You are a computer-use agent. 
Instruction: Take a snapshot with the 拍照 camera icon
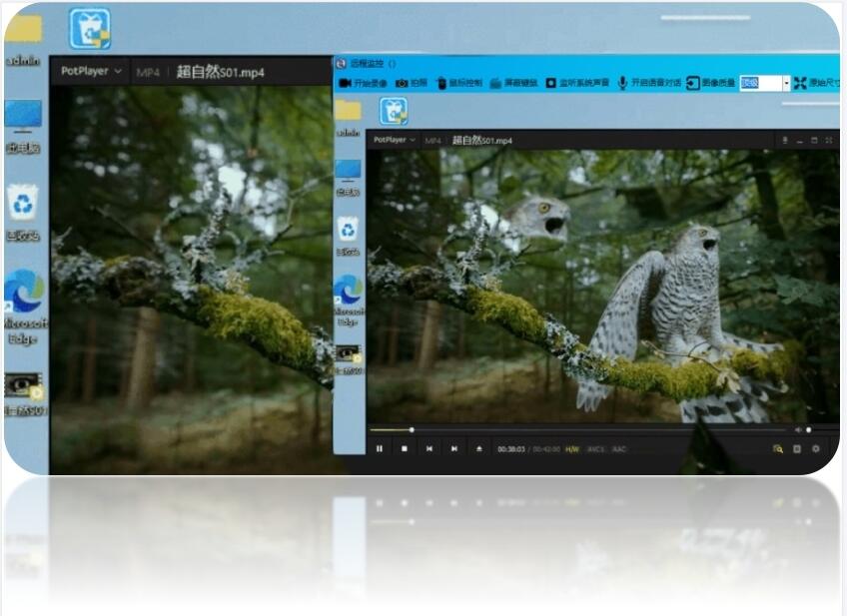click(411, 83)
